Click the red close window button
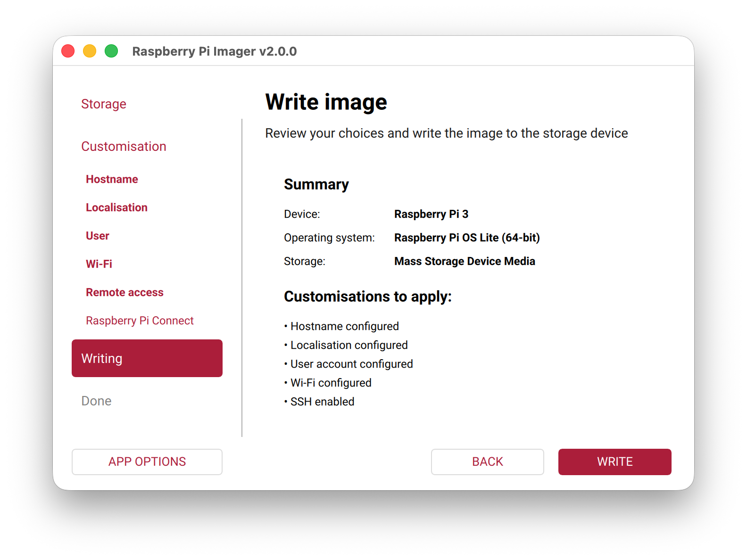 [x=68, y=51]
